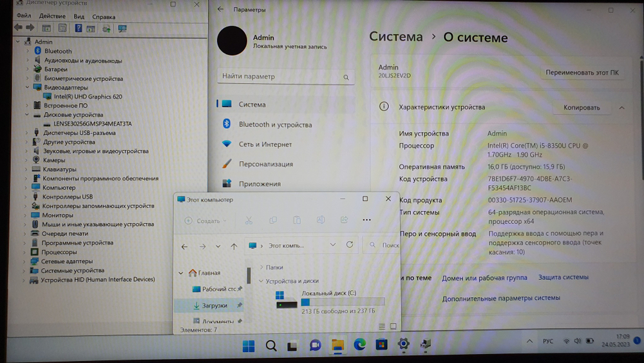The height and width of the screenshot is (363, 644).
Task: Select Контроллеры USB in device tree
Action: [68, 197]
